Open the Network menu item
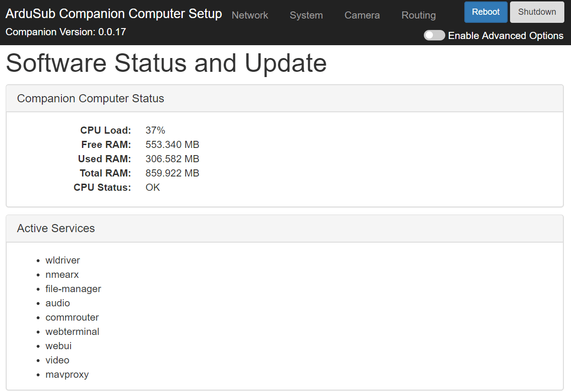This screenshot has height=392, width=571. [250, 15]
